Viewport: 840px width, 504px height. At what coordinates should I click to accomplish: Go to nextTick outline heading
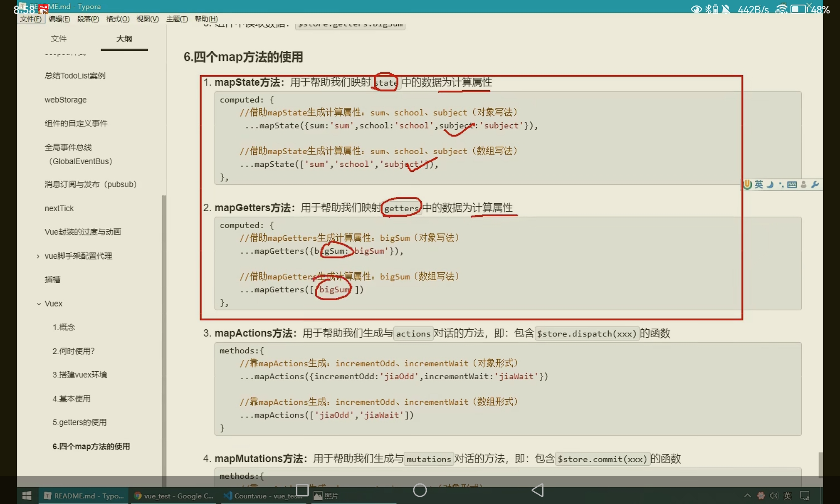pyautogui.click(x=59, y=208)
